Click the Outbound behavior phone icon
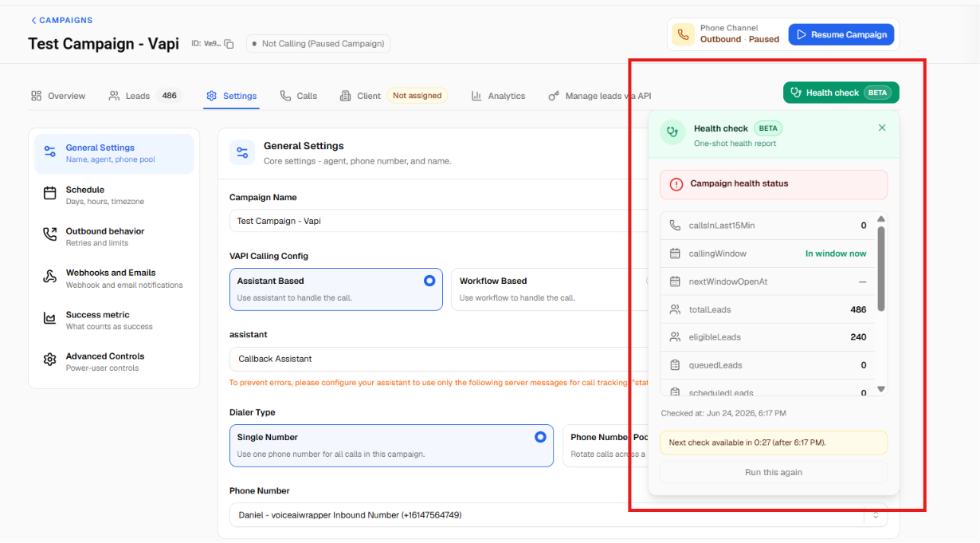 50,234
